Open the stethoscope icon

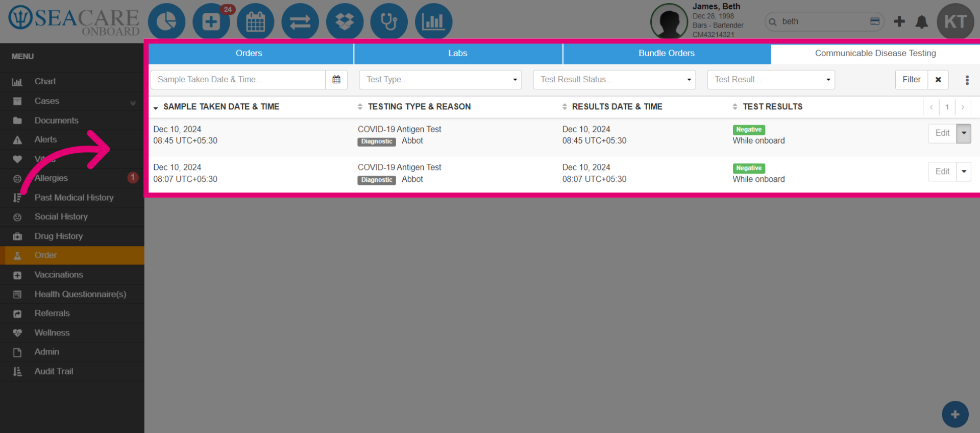pyautogui.click(x=389, y=22)
